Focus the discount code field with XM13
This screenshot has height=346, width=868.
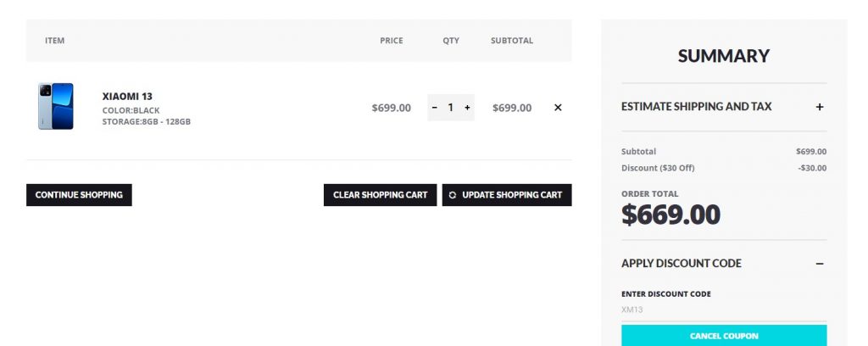click(x=724, y=310)
